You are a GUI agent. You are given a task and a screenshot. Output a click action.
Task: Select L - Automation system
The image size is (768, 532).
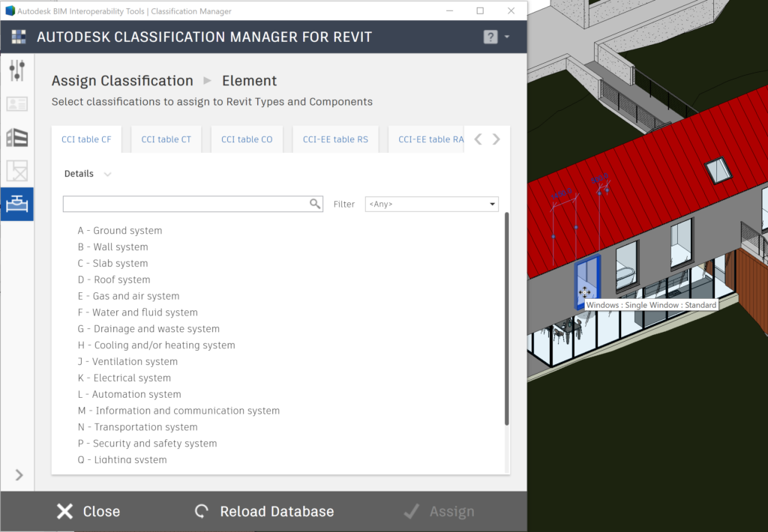tap(129, 394)
